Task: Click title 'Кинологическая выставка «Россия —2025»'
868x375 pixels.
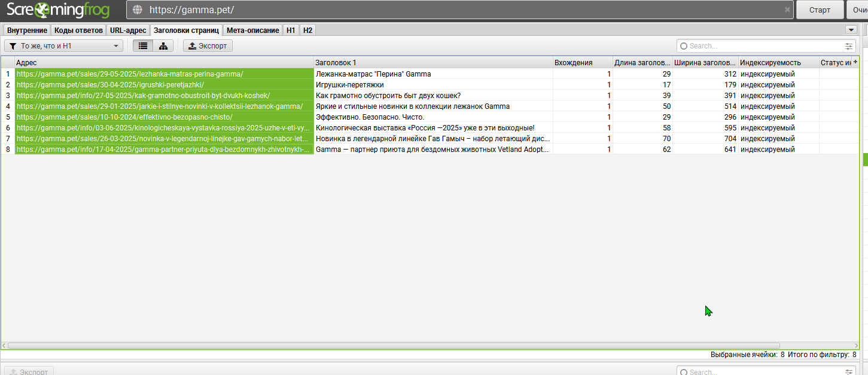Action: click(425, 127)
